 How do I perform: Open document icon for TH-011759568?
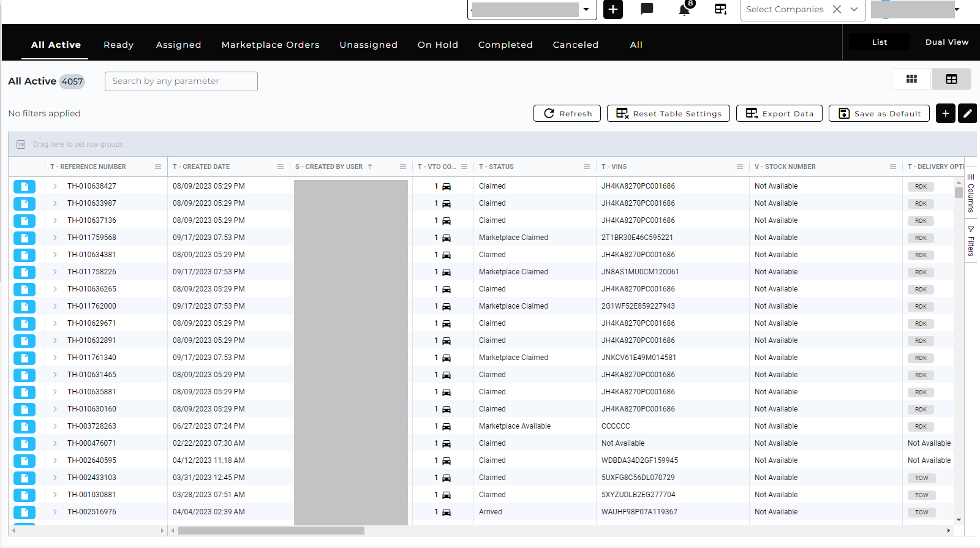point(24,238)
